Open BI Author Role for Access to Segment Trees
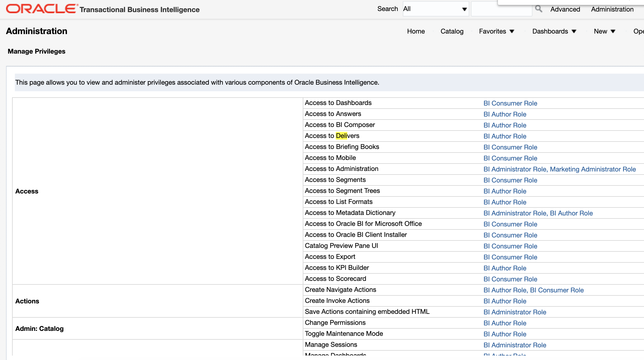The height and width of the screenshot is (360, 644). [x=505, y=191]
